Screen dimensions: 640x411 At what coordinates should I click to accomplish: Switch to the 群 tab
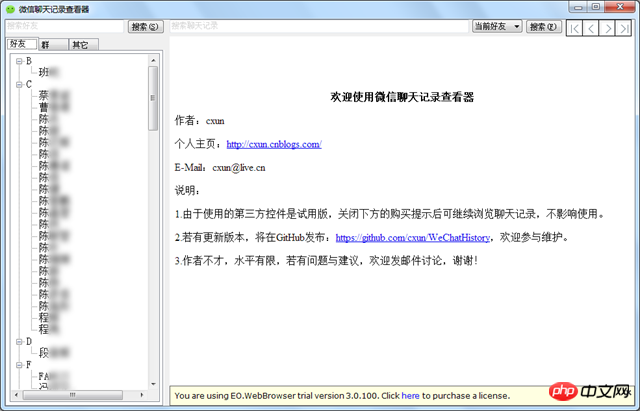point(53,44)
